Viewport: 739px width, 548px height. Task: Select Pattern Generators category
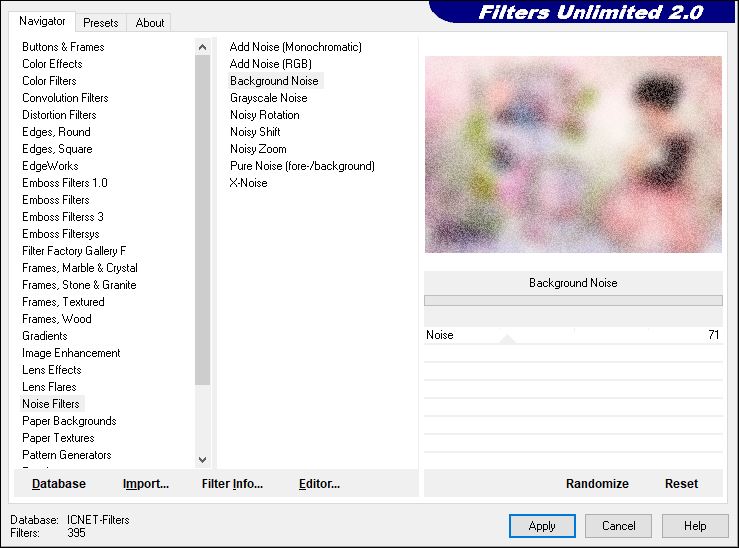67,455
